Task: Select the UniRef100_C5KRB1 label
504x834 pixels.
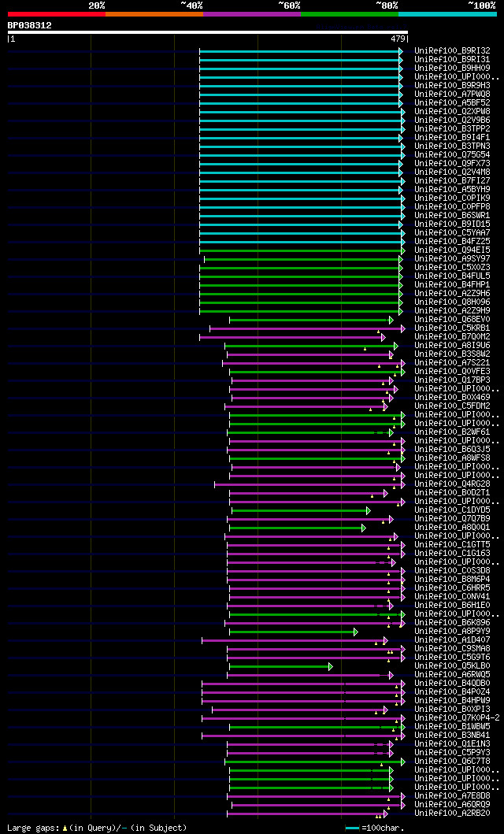Action: click(453, 328)
